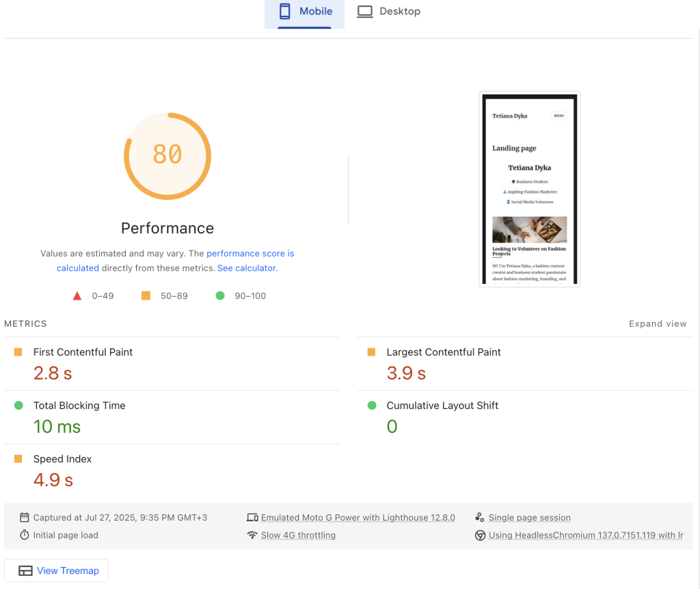Screen dimensions: 700x589
Task: Select the Mobile tab
Action: [304, 12]
